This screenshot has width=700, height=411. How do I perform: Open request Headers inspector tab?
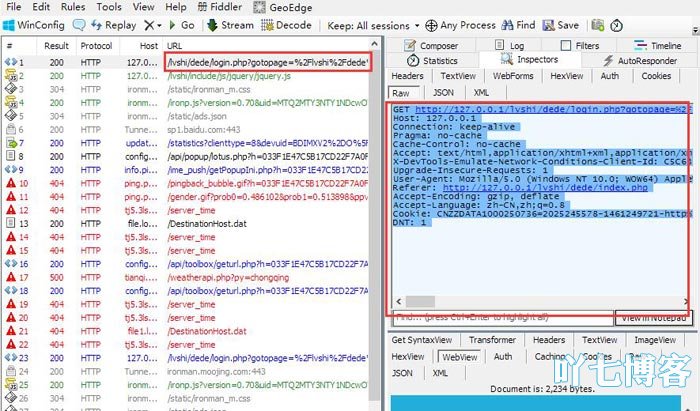click(x=407, y=76)
